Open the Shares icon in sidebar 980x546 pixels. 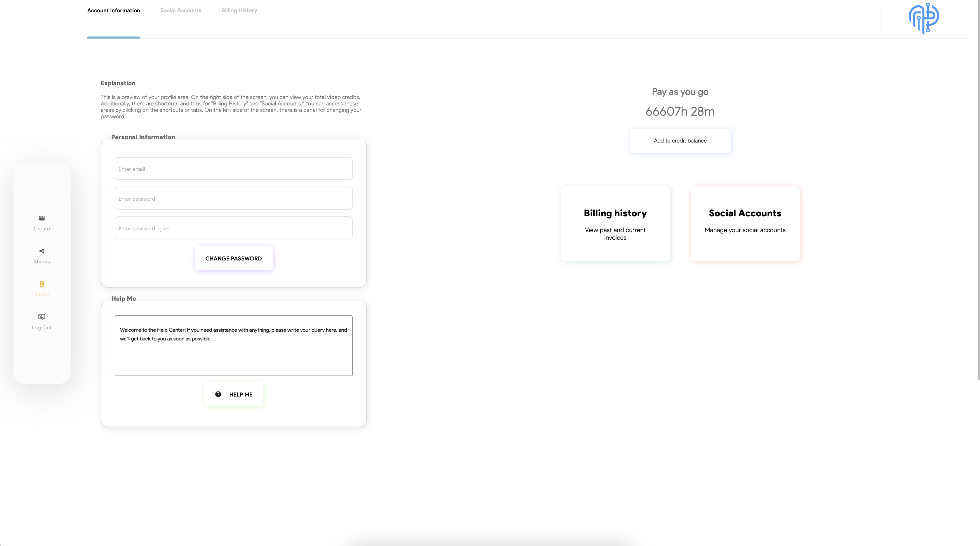[x=42, y=251]
